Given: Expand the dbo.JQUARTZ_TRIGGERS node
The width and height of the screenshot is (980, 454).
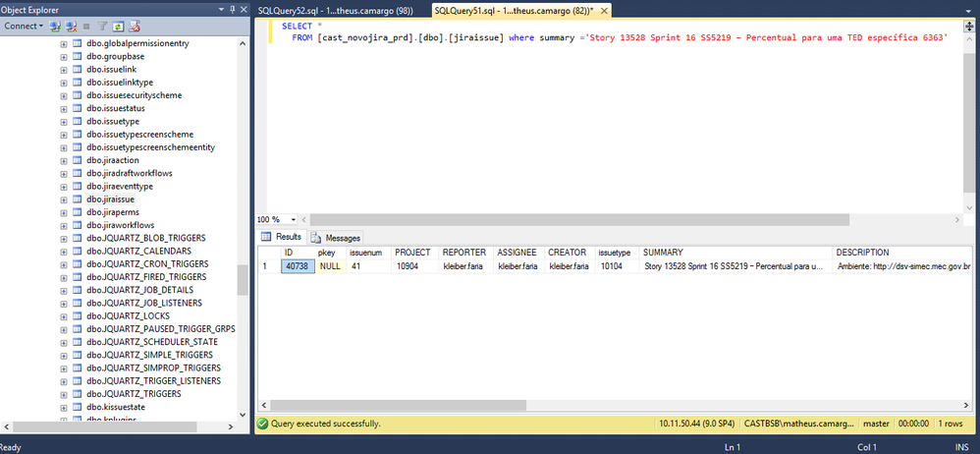Looking at the screenshot, I should [x=64, y=394].
